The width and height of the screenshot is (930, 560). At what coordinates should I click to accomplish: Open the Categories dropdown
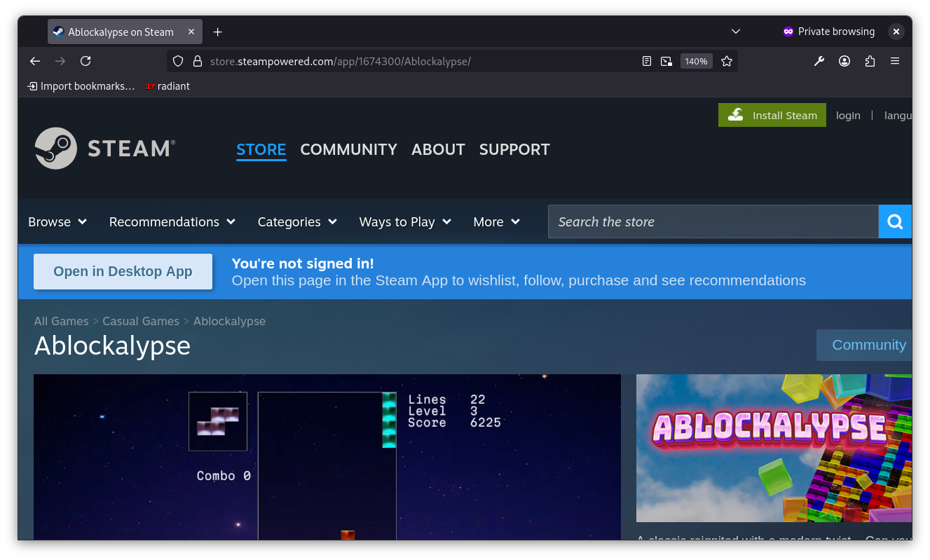pyautogui.click(x=298, y=221)
